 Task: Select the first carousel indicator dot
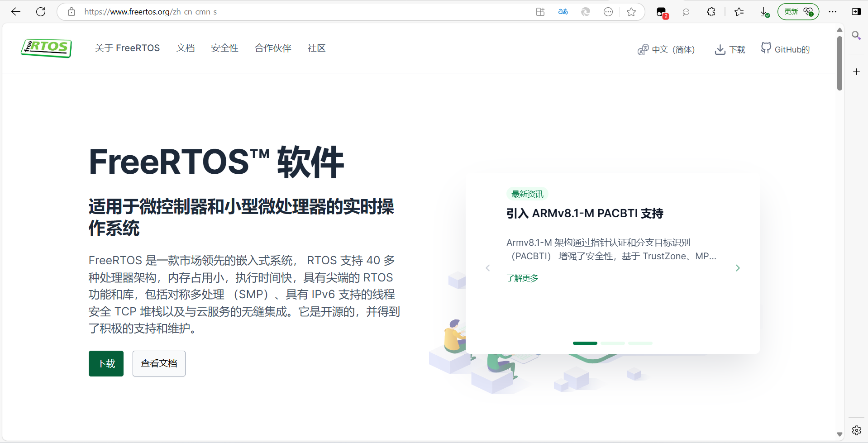585,343
